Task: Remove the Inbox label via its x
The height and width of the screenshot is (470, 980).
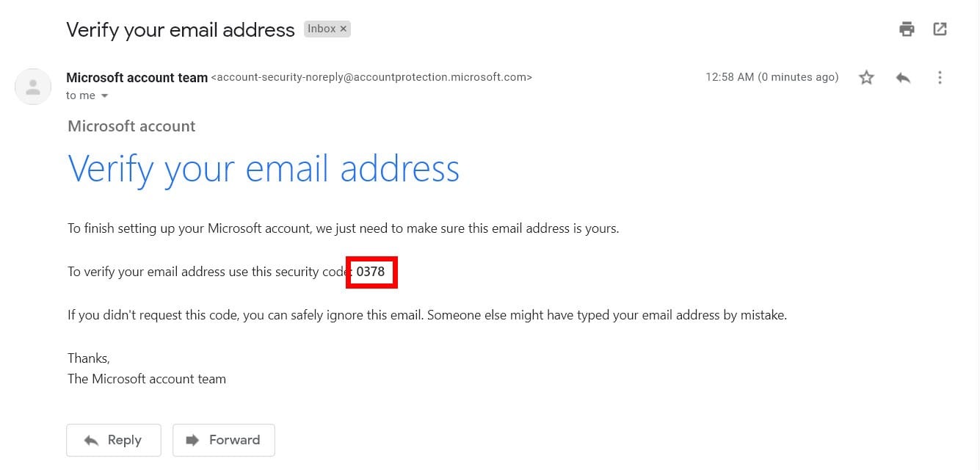Action: tap(344, 29)
